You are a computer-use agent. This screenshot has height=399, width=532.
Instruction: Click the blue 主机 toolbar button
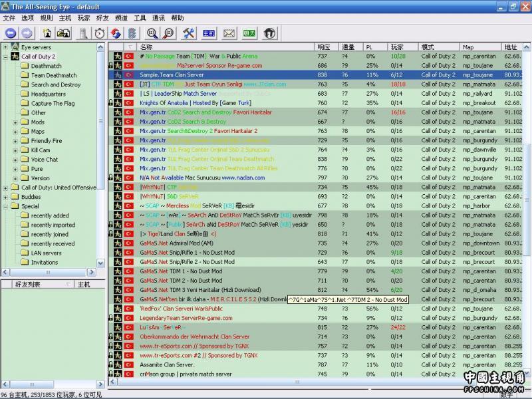[x=209, y=33]
